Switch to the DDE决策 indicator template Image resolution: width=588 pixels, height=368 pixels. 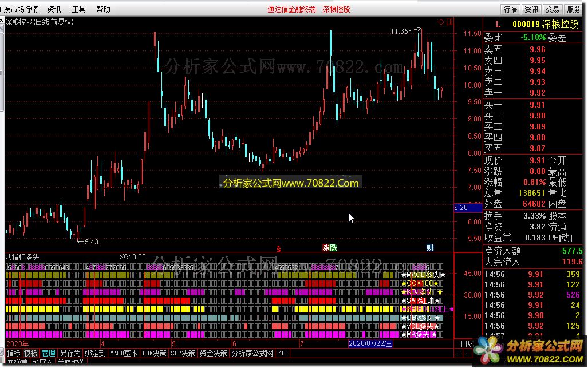click(x=154, y=353)
